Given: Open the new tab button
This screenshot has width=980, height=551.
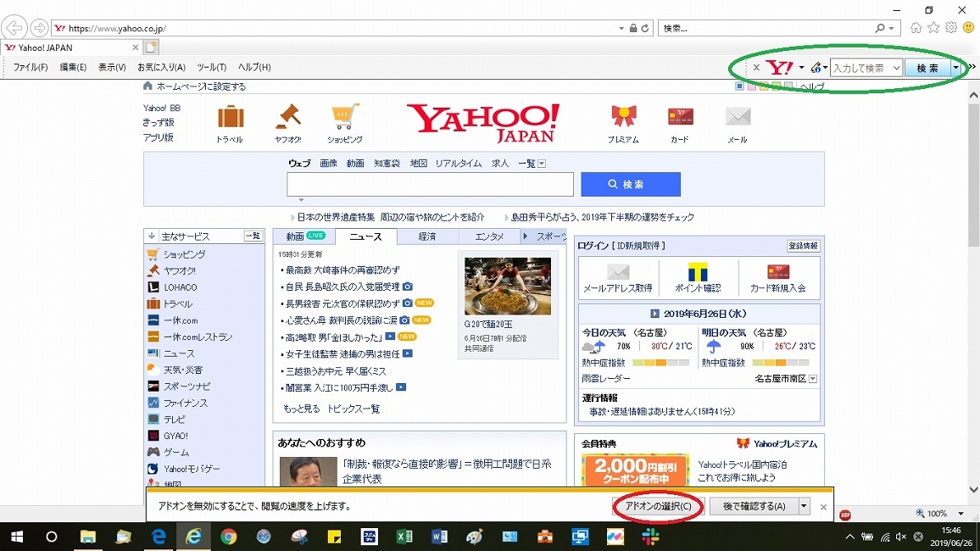Looking at the screenshot, I should point(151,47).
